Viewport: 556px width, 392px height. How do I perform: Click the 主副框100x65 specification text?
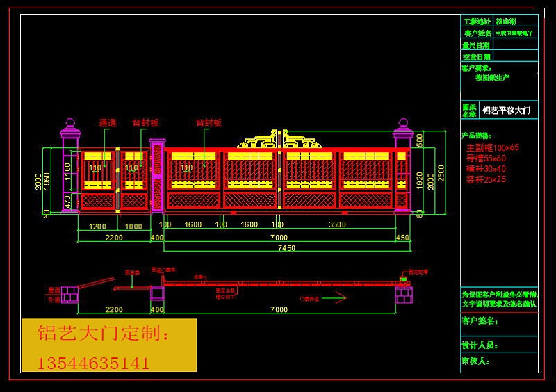tap(492, 148)
